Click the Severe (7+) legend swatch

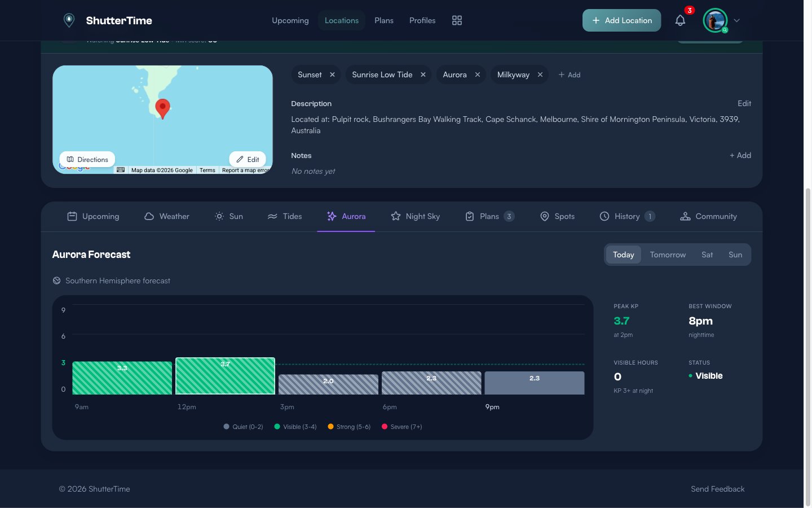coord(385,427)
